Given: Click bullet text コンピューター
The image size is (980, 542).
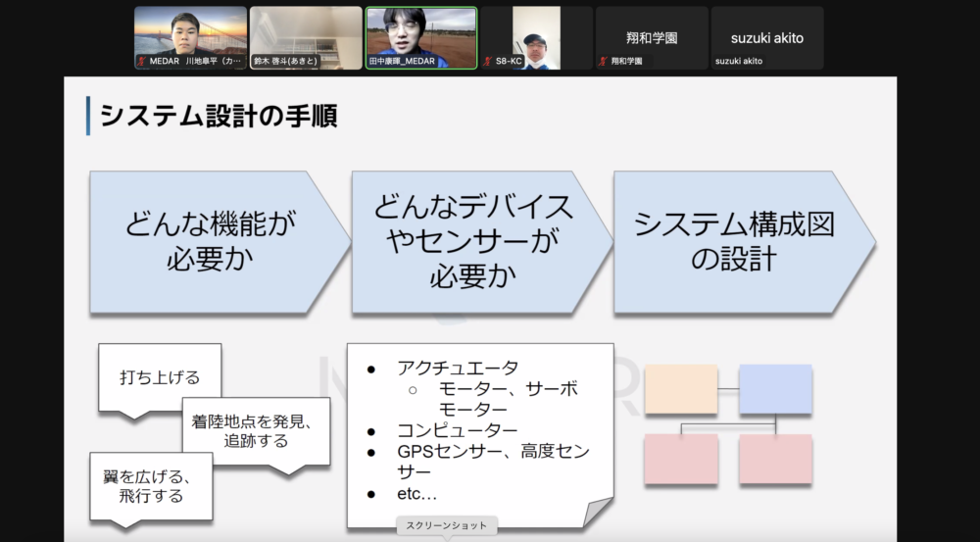Looking at the screenshot, I should coord(458,430).
